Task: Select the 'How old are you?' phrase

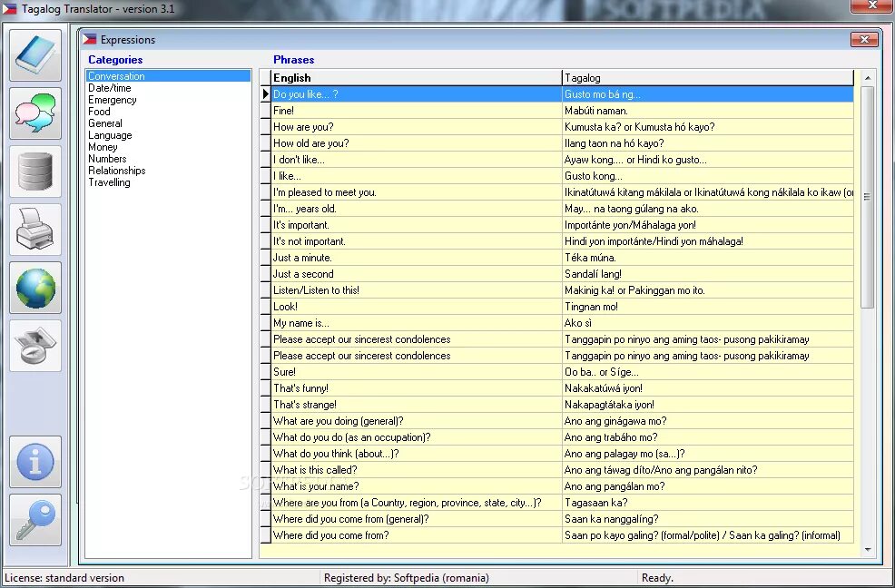Action: coord(416,143)
